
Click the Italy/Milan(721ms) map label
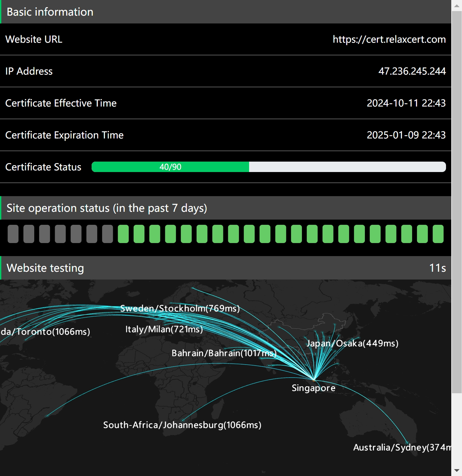click(164, 329)
